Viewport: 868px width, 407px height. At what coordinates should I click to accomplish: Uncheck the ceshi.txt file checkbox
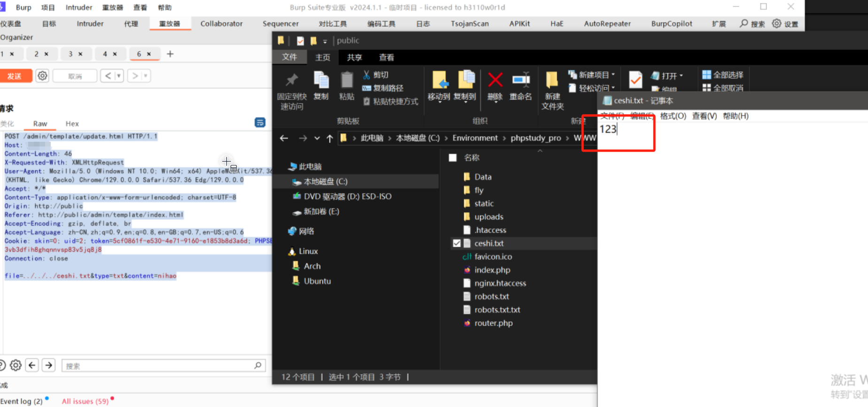(x=456, y=243)
